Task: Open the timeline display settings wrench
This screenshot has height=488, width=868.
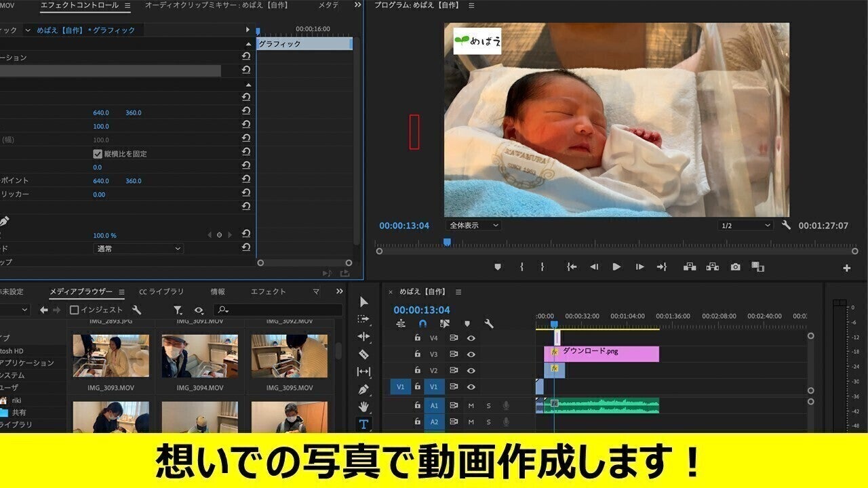Action: coord(489,324)
